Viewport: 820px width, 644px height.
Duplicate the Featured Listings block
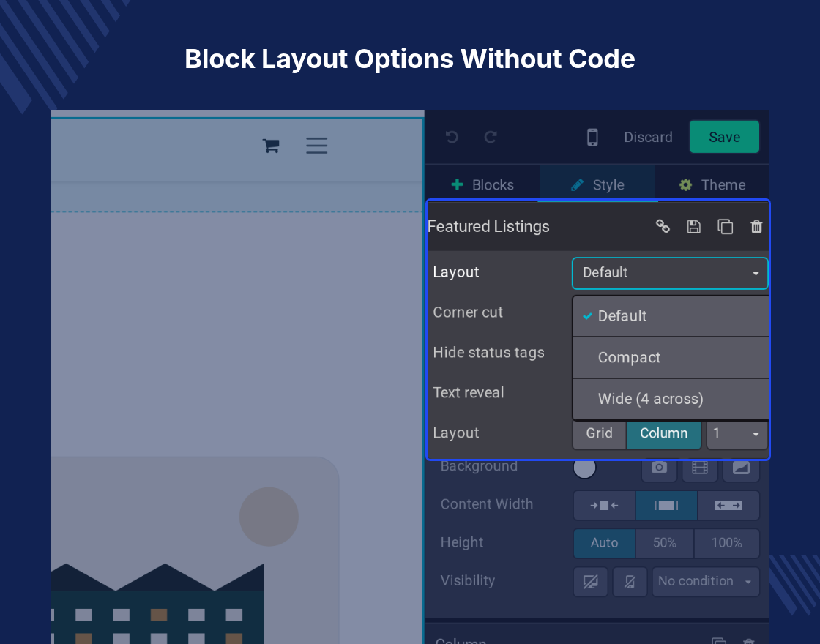coord(725,226)
